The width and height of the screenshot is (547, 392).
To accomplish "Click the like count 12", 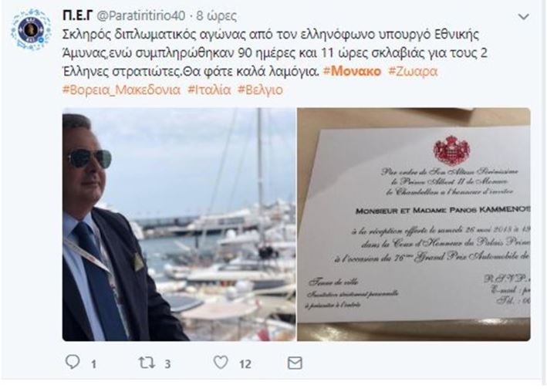I will click(x=245, y=364).
